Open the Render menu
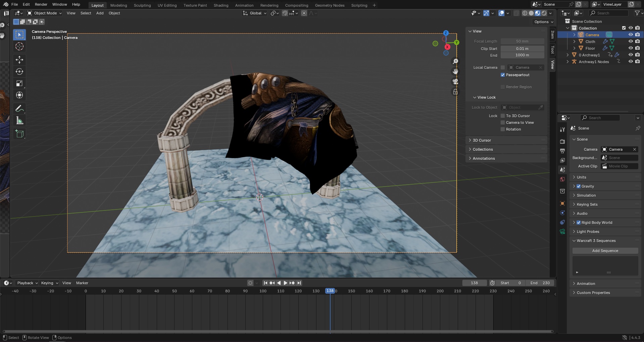The height and width of the screenshot is (342, 644). coord(41,4)
